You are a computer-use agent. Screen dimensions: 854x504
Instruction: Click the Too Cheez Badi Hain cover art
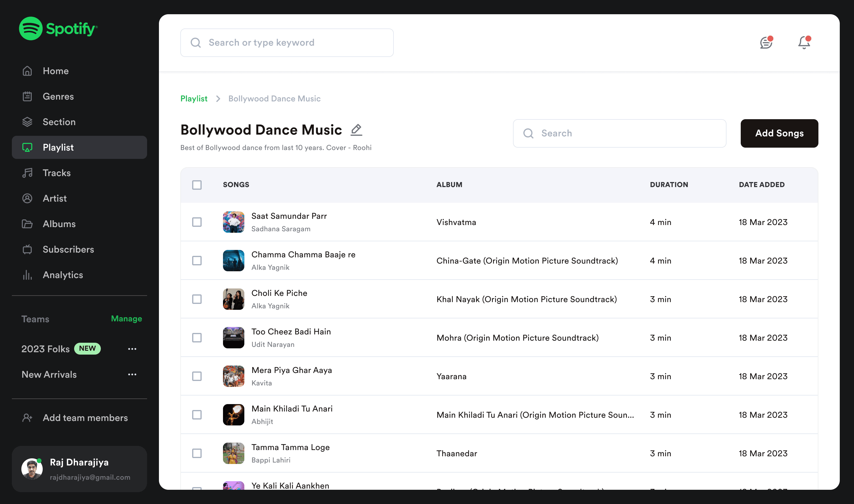234,338
